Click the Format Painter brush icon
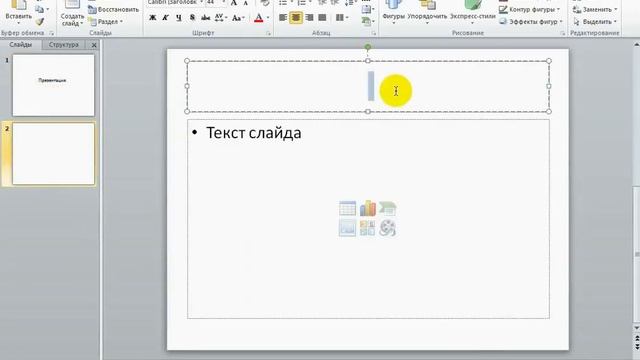 [x=40, y=22]
